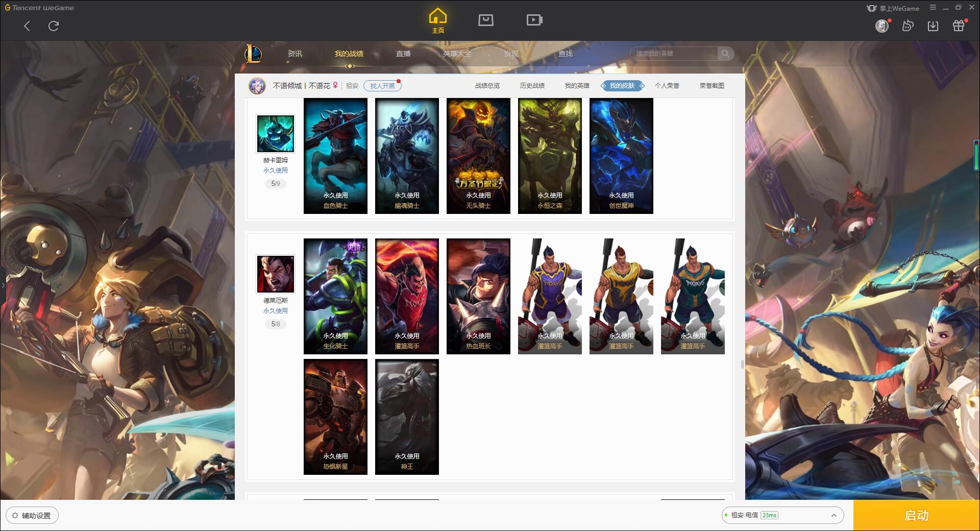Click the 赫卡里姆 champion portrait

click(x=276, y=134)
